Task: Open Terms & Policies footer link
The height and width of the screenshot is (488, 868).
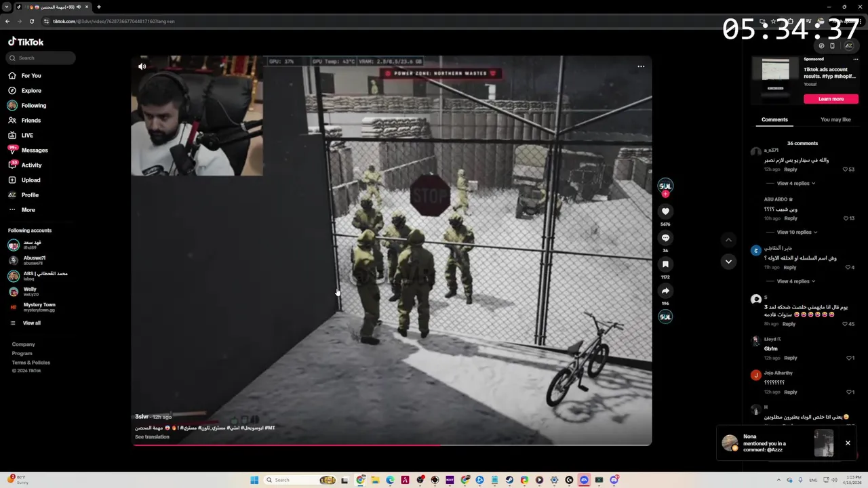Action: pos(31,362)
